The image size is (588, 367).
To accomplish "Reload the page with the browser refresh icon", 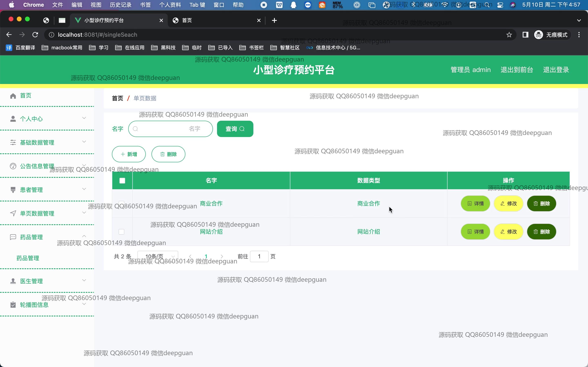I will tap(35, 35).
